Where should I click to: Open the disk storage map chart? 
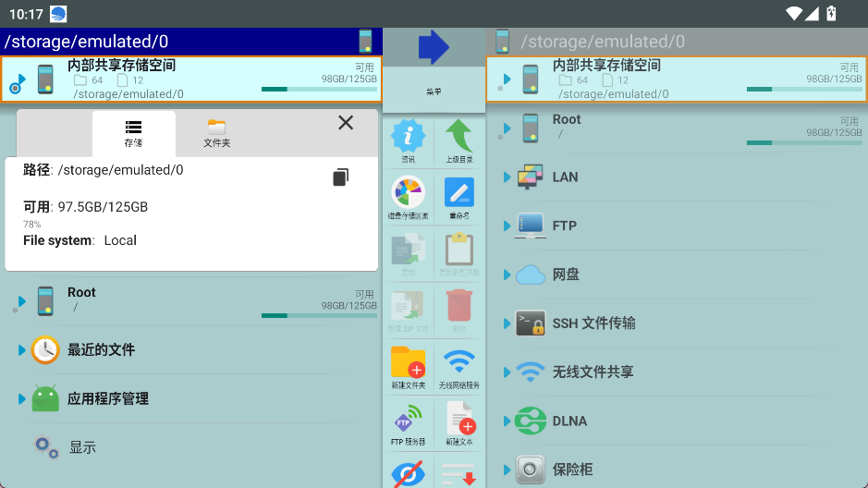click(408, 195)
